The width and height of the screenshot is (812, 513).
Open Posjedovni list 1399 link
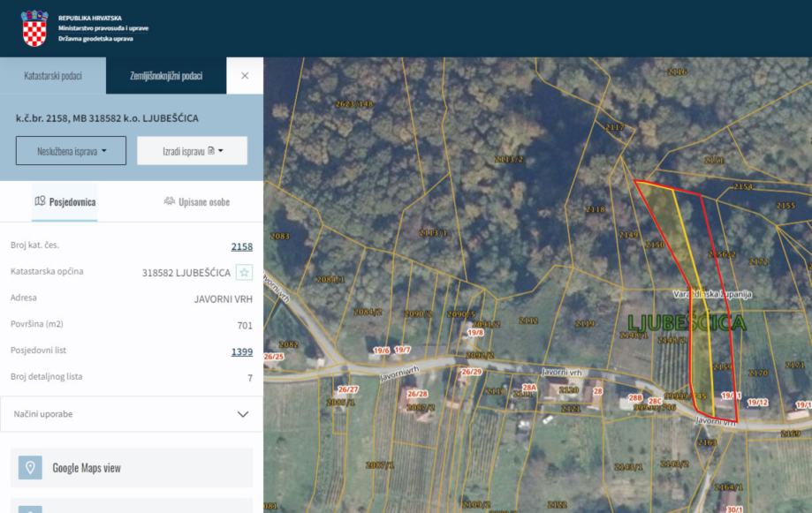242,351
